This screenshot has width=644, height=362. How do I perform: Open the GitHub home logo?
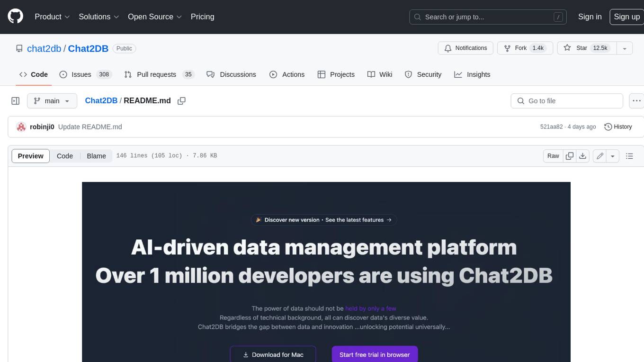pyautogui.click(x=15, y=17)
